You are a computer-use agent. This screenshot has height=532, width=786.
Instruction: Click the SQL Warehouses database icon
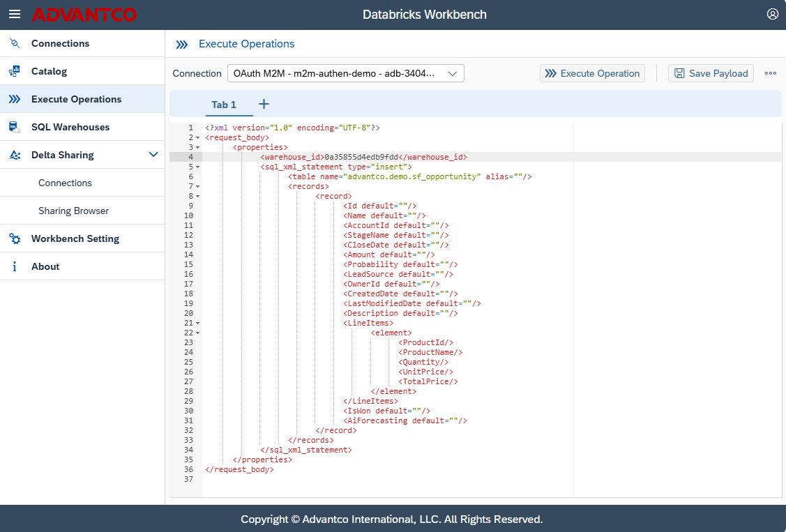pyautogui.click(x=15, y=127)
